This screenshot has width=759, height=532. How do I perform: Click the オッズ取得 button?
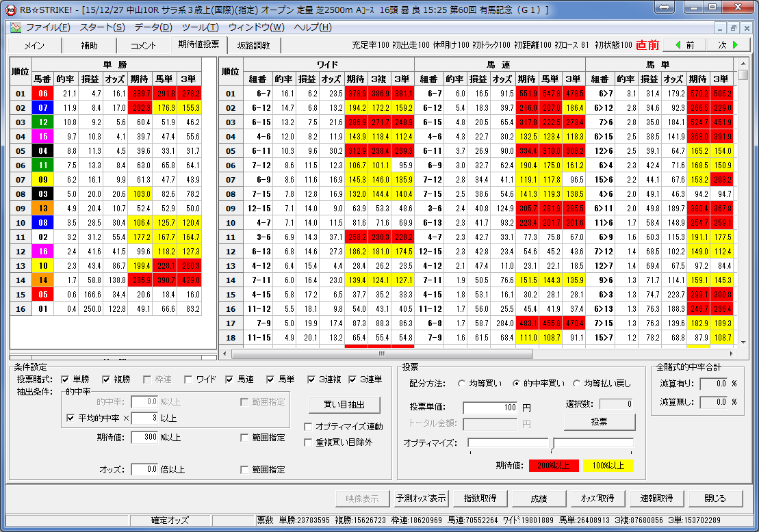[597, 498]
